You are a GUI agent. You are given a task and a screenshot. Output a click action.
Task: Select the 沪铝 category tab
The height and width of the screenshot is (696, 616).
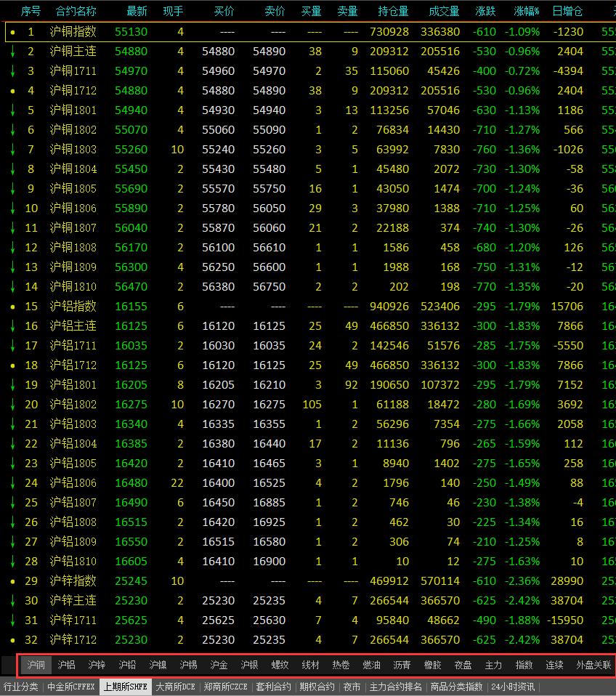click(66, 665)
